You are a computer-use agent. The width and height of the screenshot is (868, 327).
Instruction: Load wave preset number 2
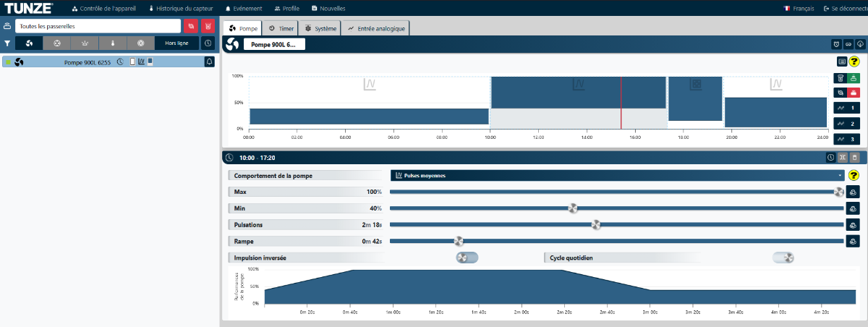pos(847,124)
